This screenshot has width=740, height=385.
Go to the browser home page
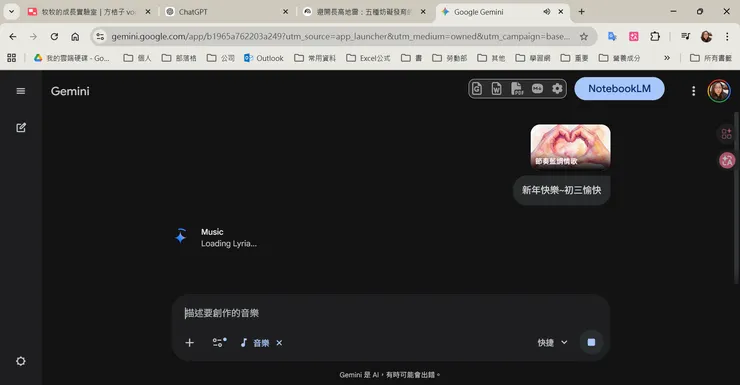tap(75, 36)
